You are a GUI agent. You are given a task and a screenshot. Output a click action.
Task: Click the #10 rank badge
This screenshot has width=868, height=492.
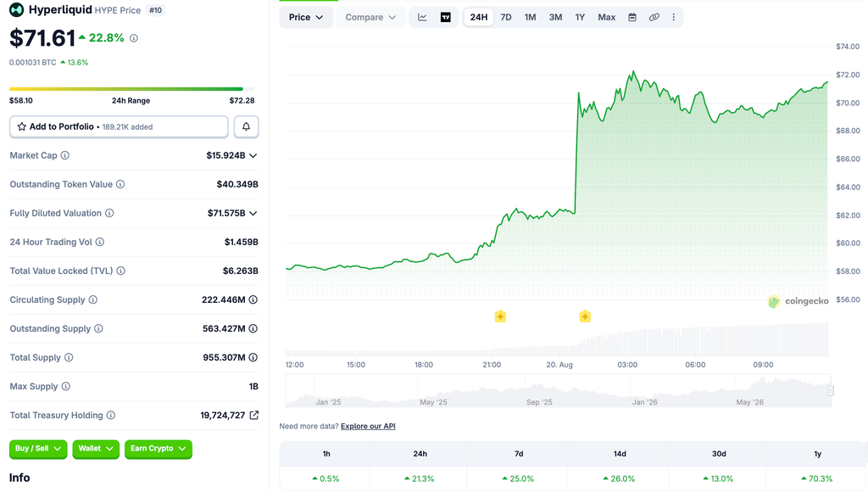click(x=156, y=10)
